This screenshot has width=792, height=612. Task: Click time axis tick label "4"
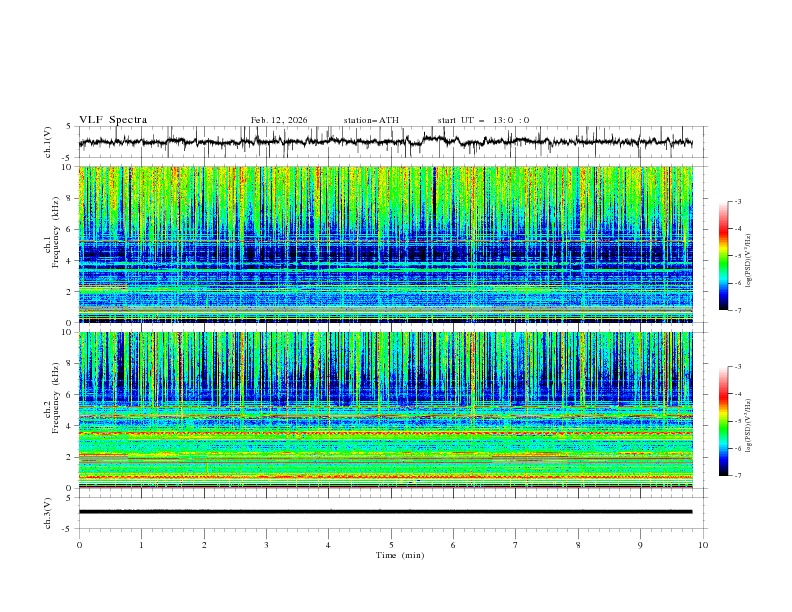click(x=328, y=545)
